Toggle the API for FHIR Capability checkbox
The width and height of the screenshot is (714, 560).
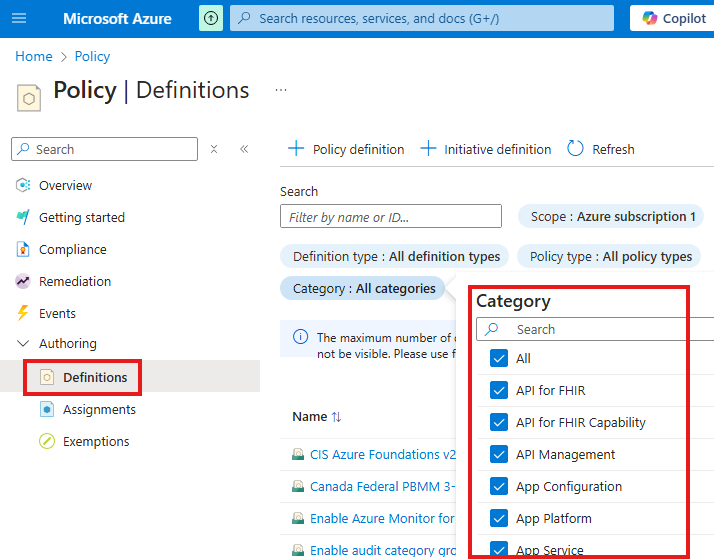pos(499,422)
